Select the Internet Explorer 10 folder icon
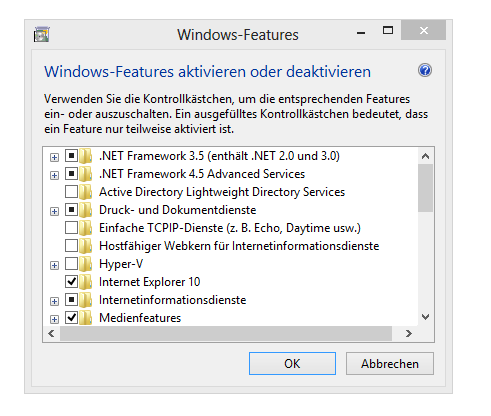Image resolution: width=491 pixels, height=416 pixels. (86, 282)
